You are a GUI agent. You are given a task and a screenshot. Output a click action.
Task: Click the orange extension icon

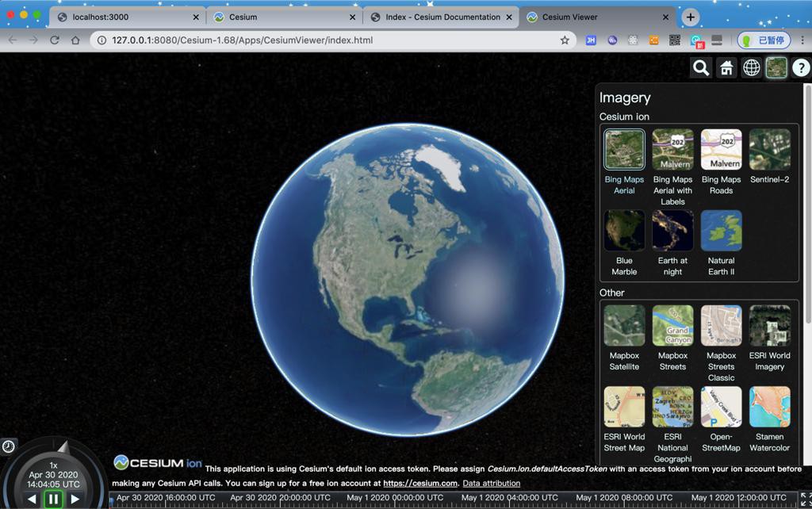click(654, 40)
